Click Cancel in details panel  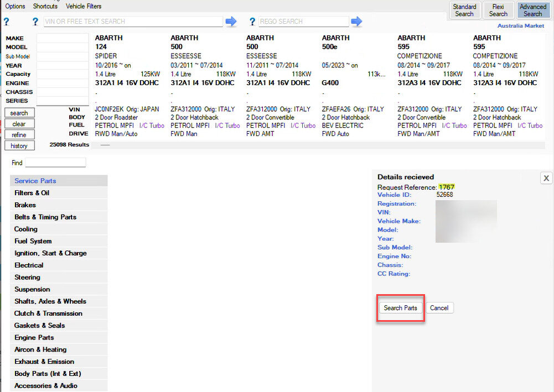click(x=439, y=307)
